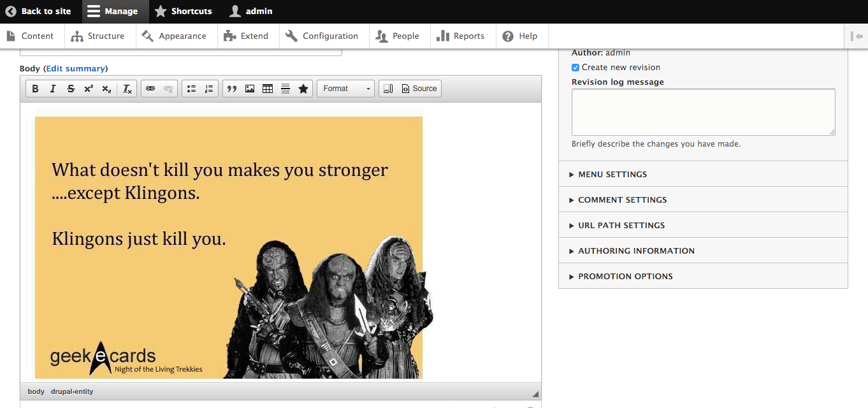Toggle toolbar orientation with the arrow icon

[x=857, y=36]
